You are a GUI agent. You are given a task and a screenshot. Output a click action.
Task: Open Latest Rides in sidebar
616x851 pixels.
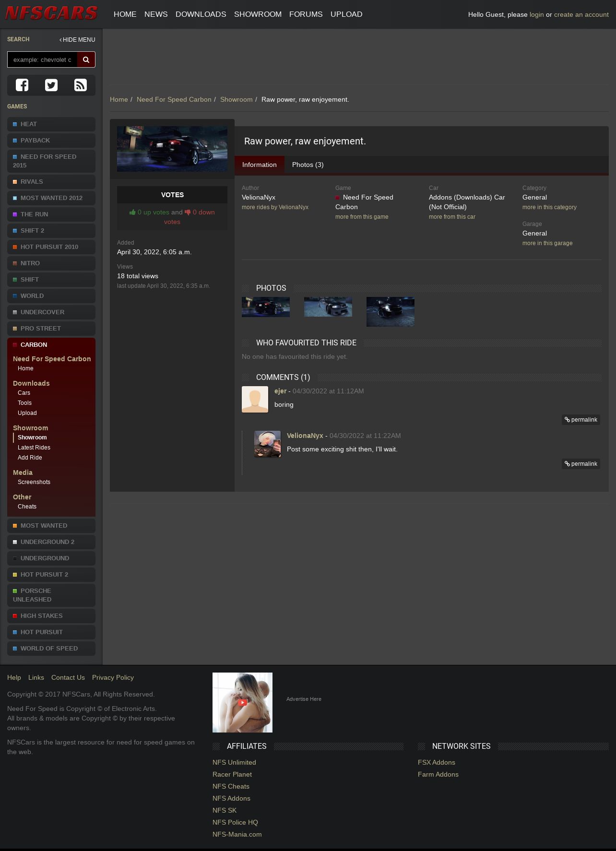[34, 448]
